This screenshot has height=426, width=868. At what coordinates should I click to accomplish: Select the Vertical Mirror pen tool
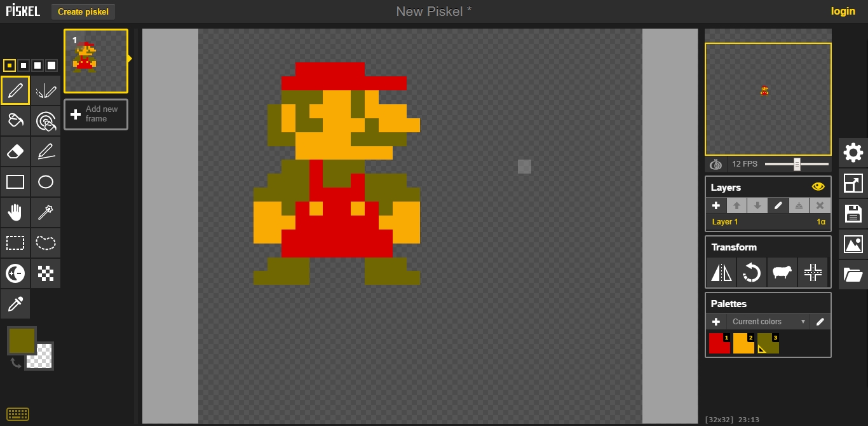46,90
